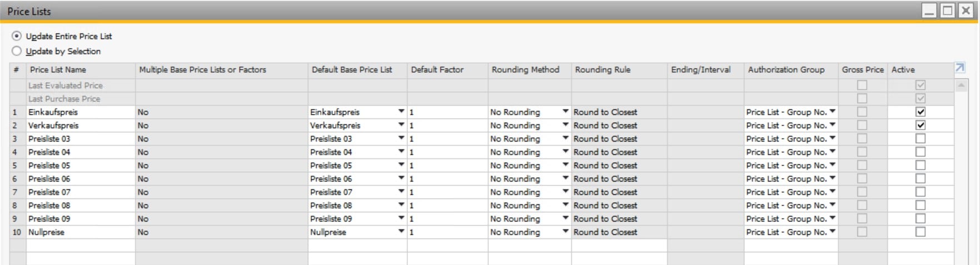Open the table expand arrow icon

pos(960,68)
